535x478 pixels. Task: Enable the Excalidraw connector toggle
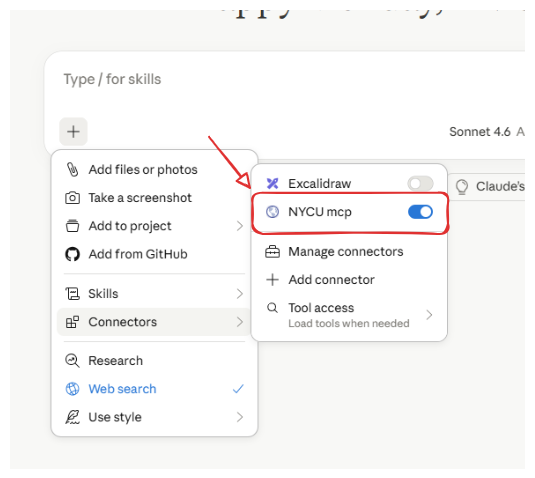420,184
